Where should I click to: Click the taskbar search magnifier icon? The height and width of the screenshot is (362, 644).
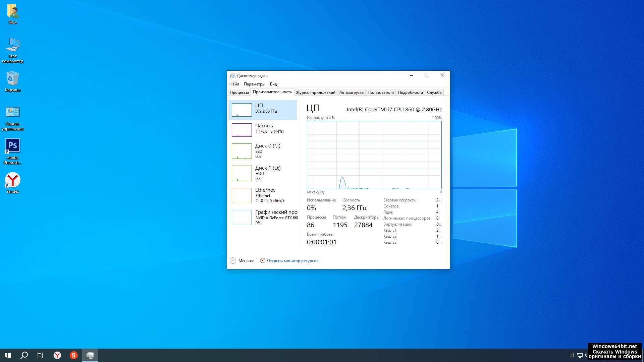coord(24,355)
